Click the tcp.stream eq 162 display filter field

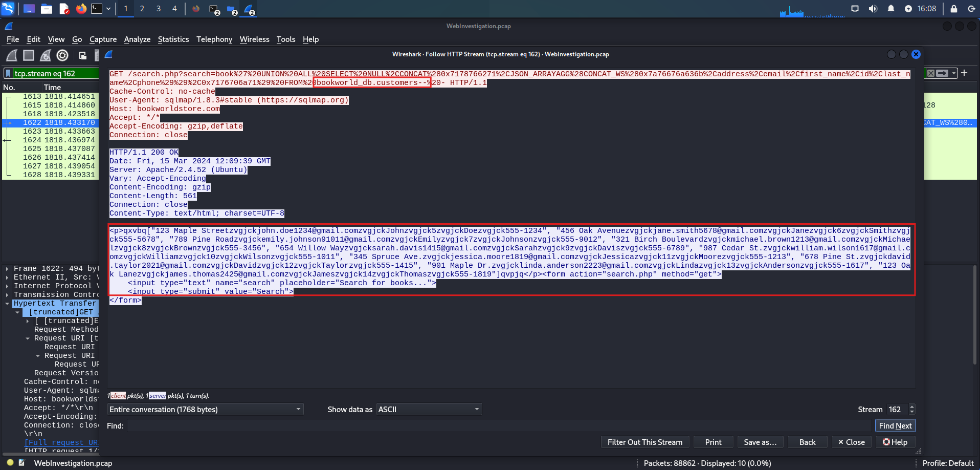pos(55,73)
